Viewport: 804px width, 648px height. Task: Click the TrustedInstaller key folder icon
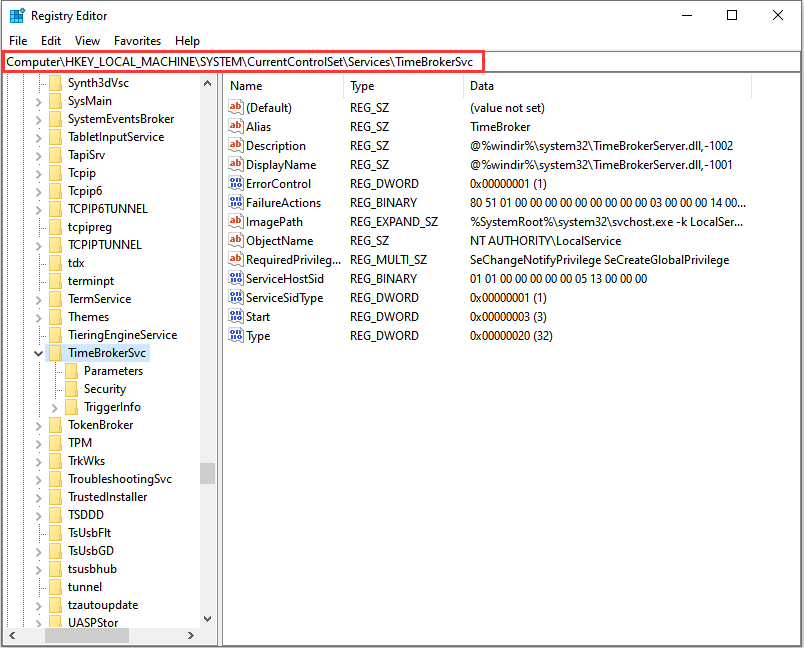(55, 497)
